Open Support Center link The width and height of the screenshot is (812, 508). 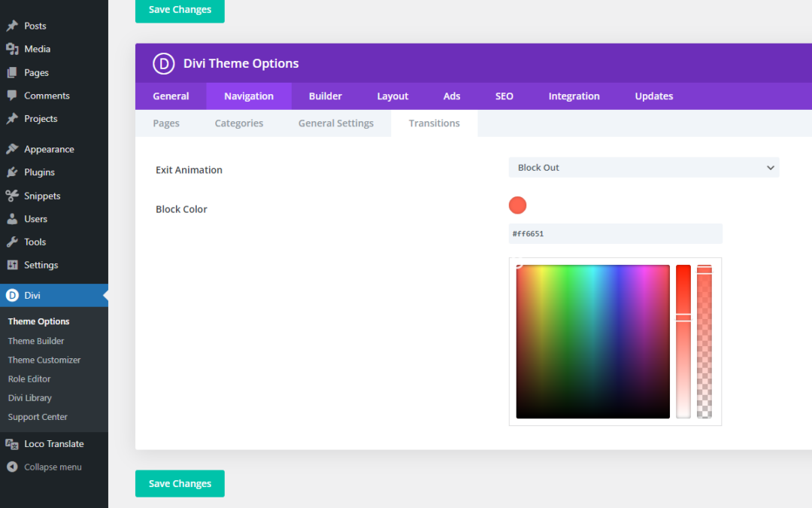[x=38, y=417]
